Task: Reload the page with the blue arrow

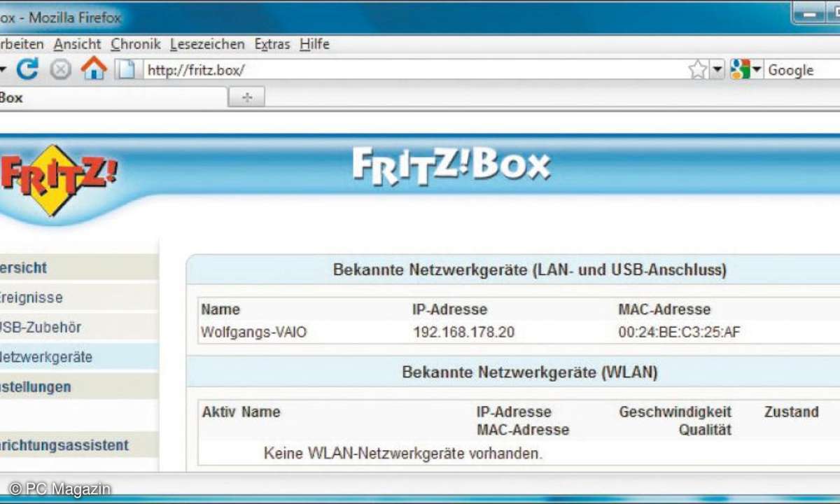Action: point(27,69)
